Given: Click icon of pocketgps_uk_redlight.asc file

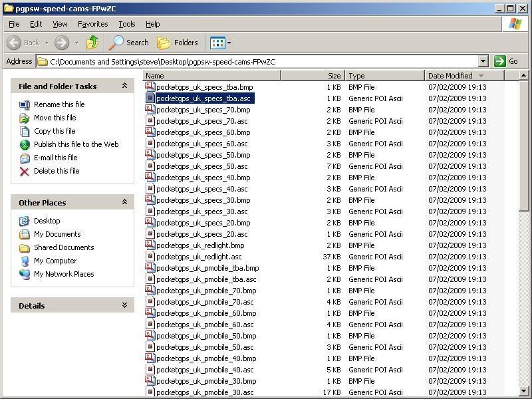Looking at the screenshot, I should (x=150, y=256).
